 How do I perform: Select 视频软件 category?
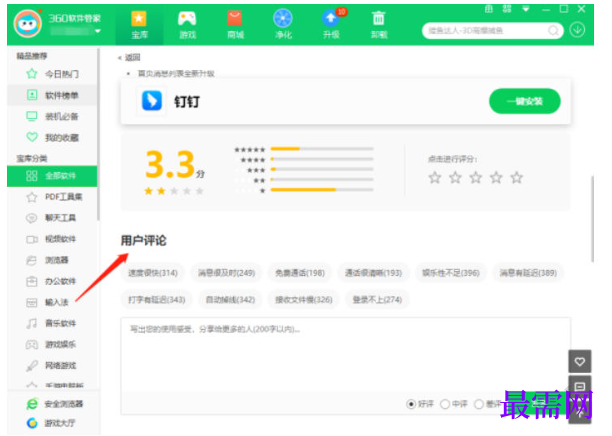click(52, 239)
